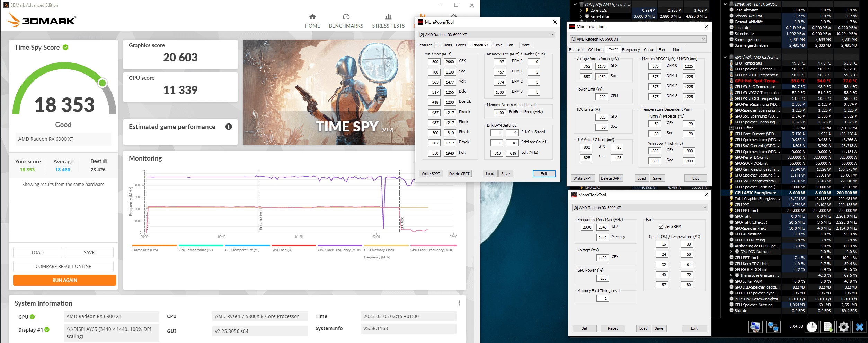Viewport: 868px width, 343px height.
Task: Click the left MorePowerTool title bar icon
Action: tap(420, 22)
